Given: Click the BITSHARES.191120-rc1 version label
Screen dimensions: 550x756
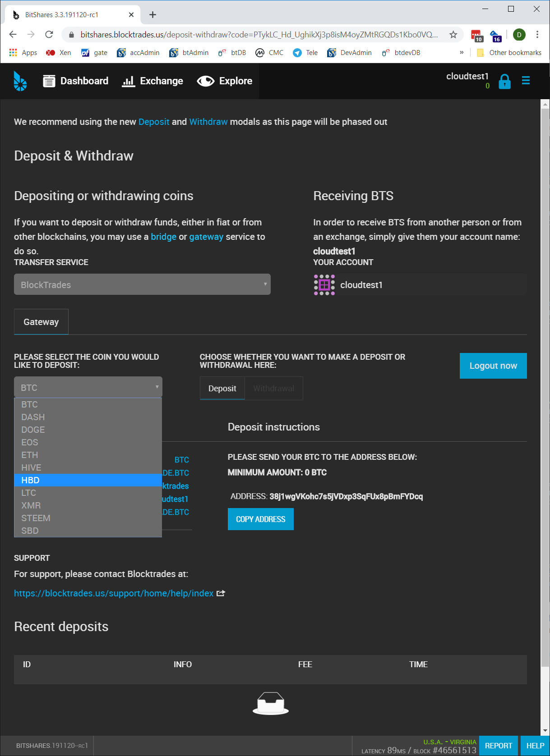Looking at the screenshot, I should click(52, 746).
